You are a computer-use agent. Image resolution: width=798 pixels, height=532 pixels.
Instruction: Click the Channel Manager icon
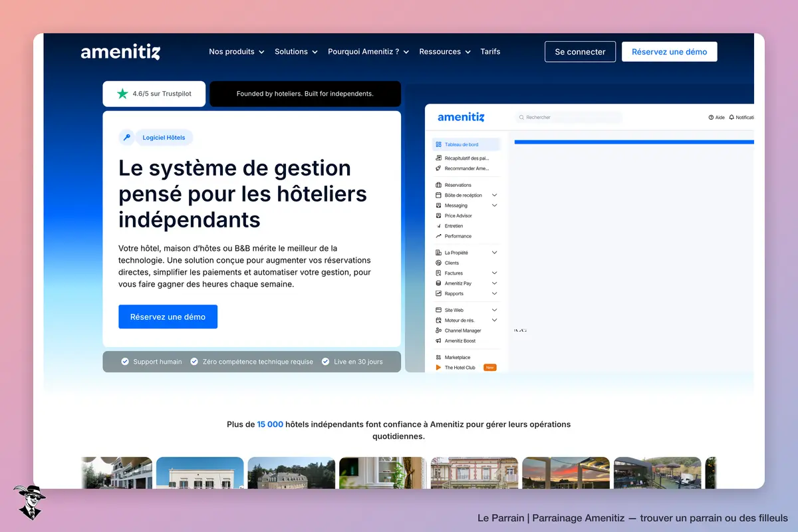[438, 331]
